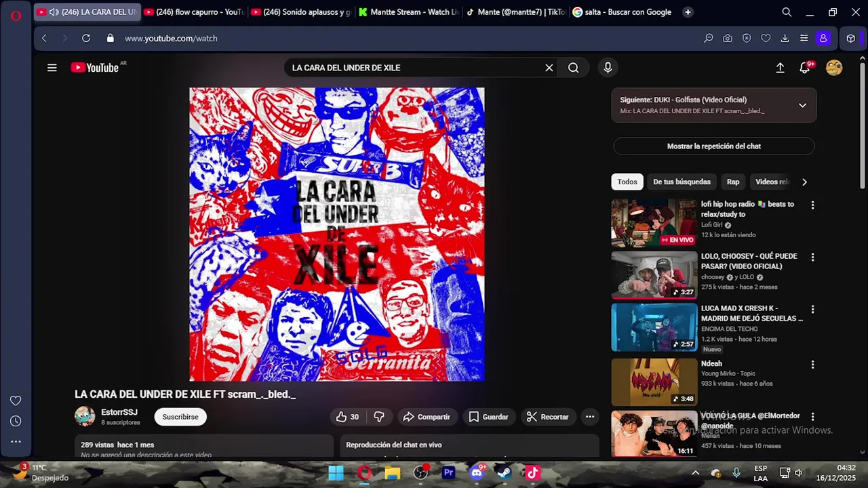Reload the page with the refresh icon

click(x=86, y=39)
